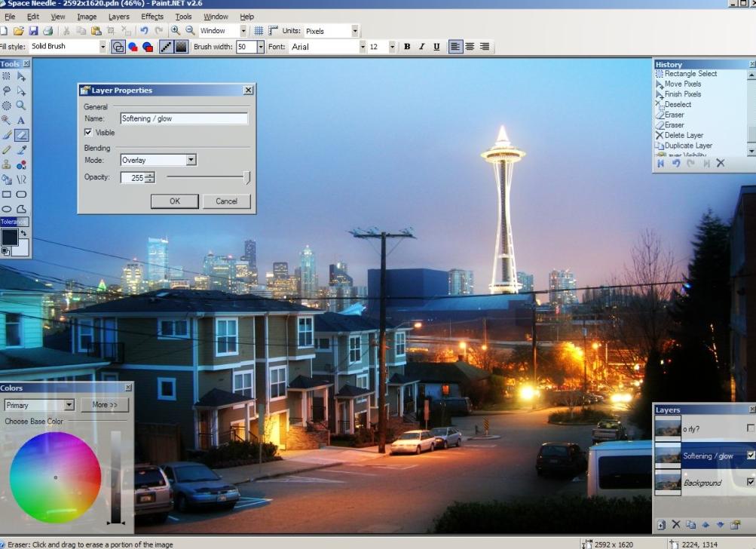Undo using the main toolbar arrow

pyautogui.click(x=144, y=30)
